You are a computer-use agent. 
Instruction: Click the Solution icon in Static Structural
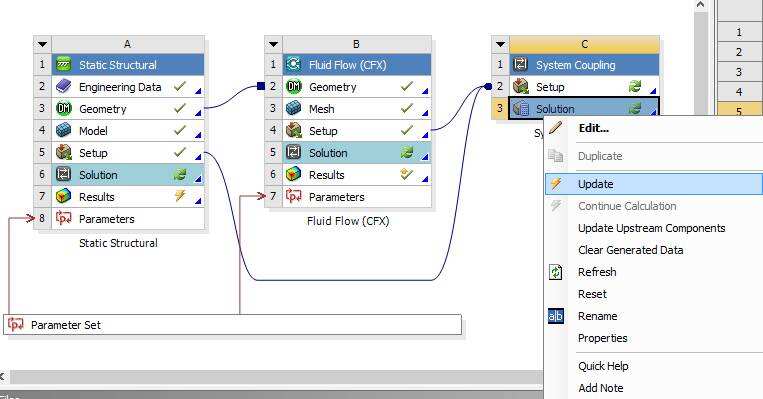click(x=64, y=174)
